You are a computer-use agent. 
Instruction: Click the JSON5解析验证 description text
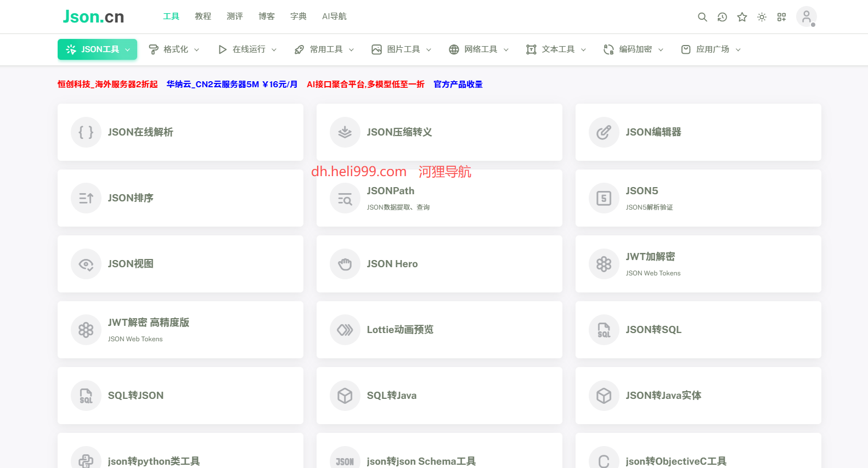pos(649,207)
